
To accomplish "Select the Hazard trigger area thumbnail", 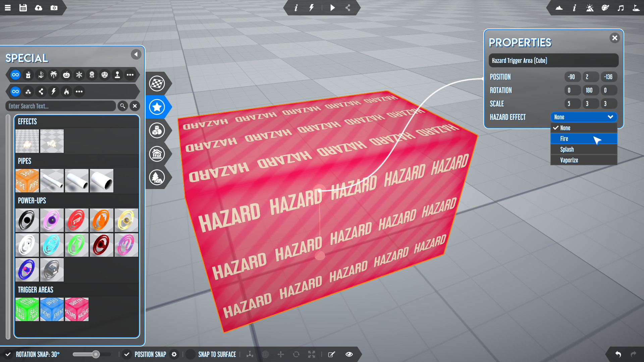I will click(77, 309).
